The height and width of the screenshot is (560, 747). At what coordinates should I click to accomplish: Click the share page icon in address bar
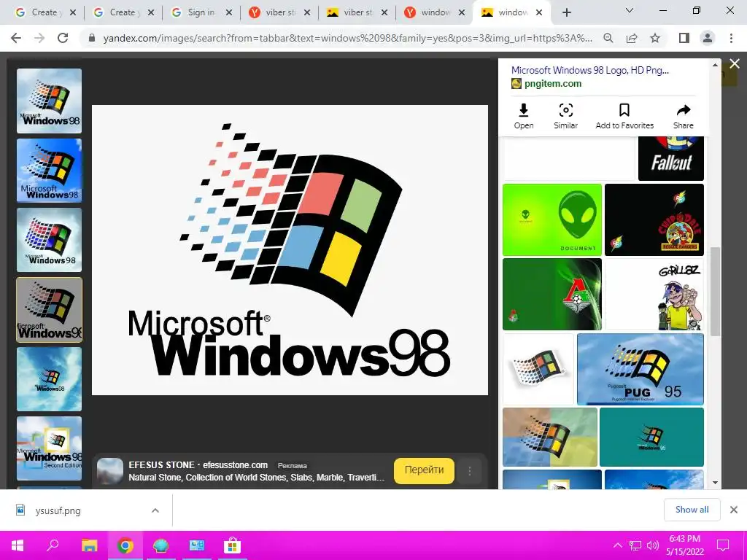[x=632, y=38]
